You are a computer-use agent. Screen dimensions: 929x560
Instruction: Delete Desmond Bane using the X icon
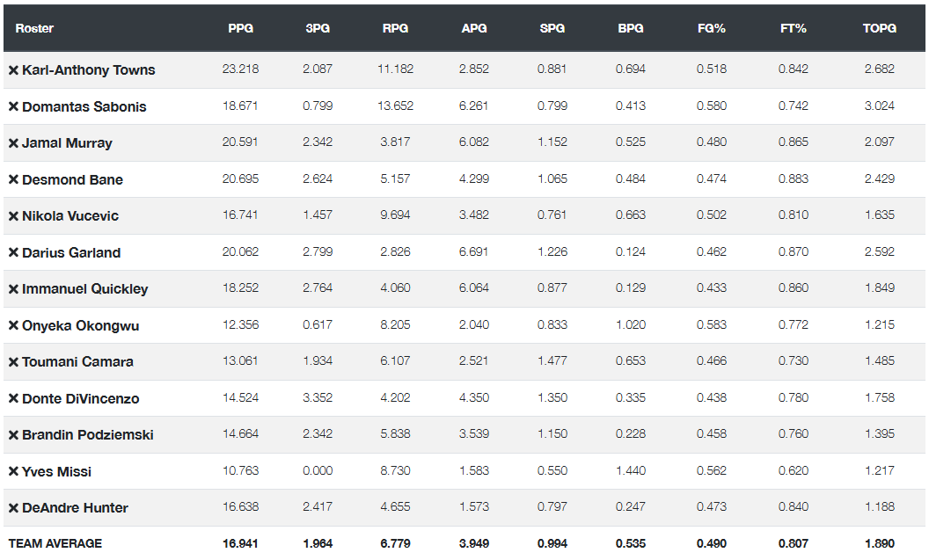(x=13, y=180)
